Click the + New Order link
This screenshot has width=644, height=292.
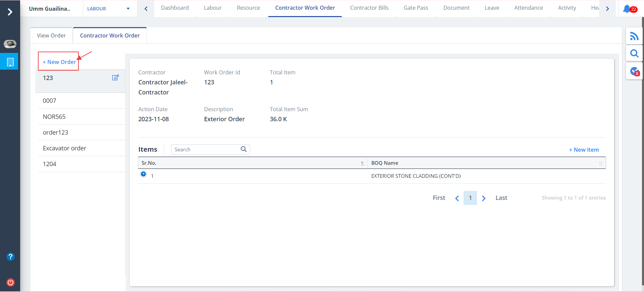[59, 62]
